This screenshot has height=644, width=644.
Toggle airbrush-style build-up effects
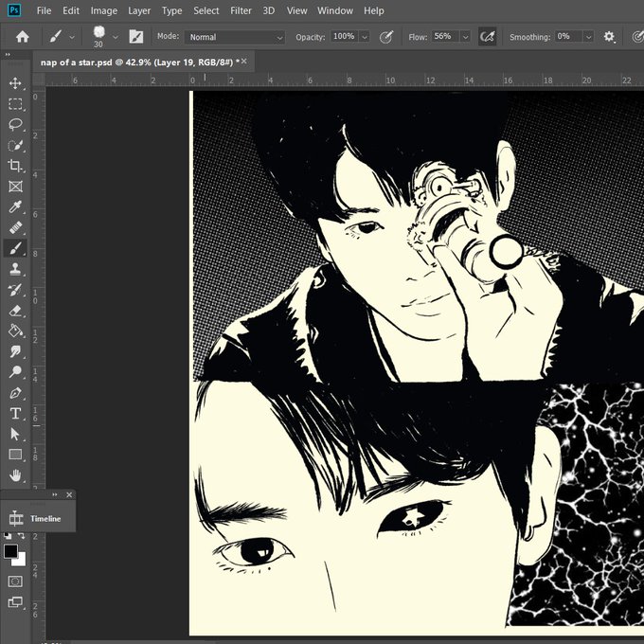pyautogui.click(x=488, y=37)
